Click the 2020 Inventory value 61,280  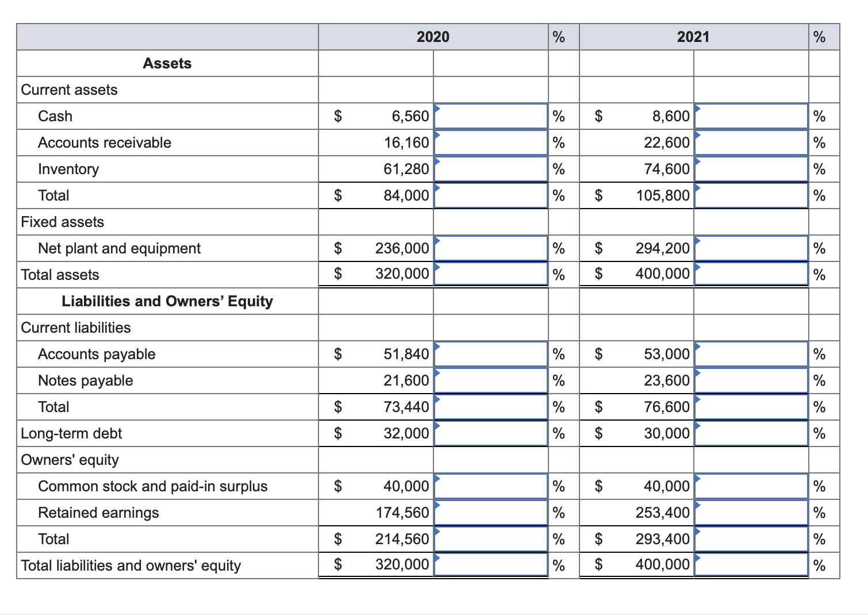click(x=406, y=169)
